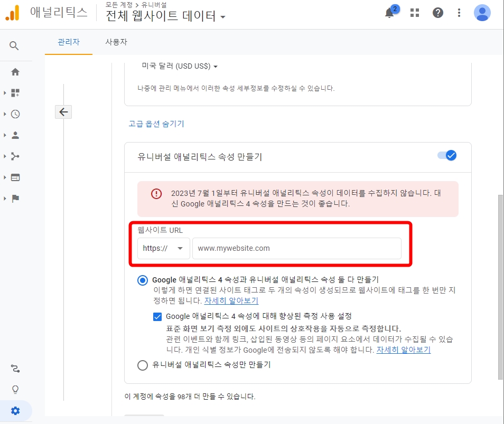Click the 애널리틱스 product title
Screen dimensions: 504x424
(59, 12)
